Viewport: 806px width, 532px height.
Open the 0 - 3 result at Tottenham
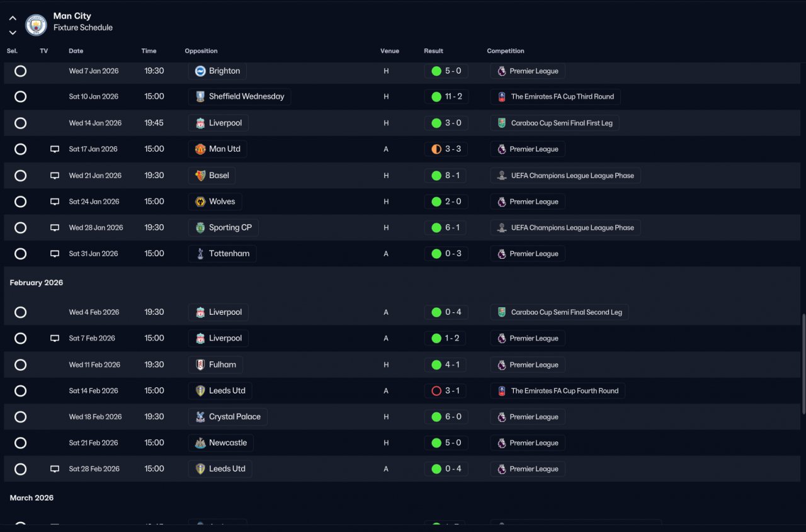coord(446,254)
